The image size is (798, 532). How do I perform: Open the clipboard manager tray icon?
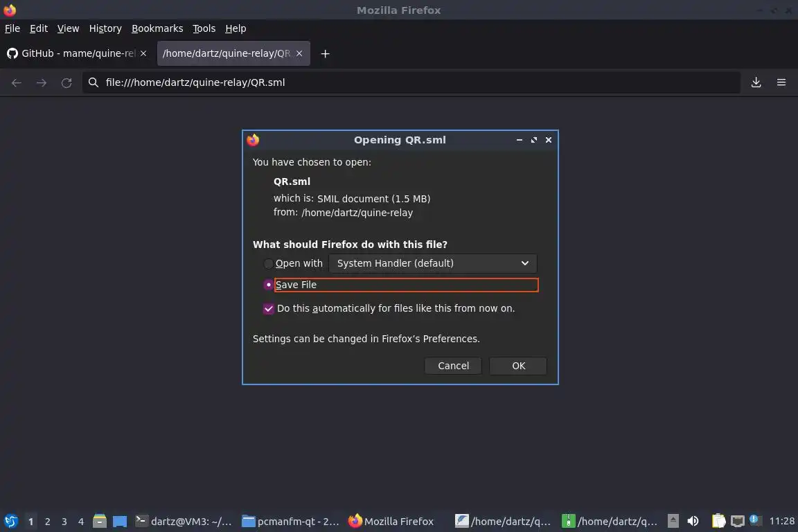pyautogui.click(x=718, y=522)
